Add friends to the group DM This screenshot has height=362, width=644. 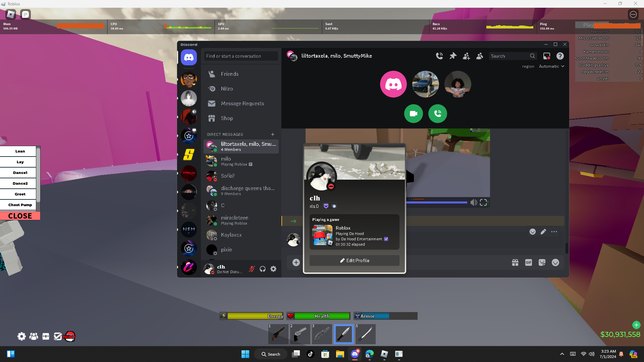coord(466,56)
